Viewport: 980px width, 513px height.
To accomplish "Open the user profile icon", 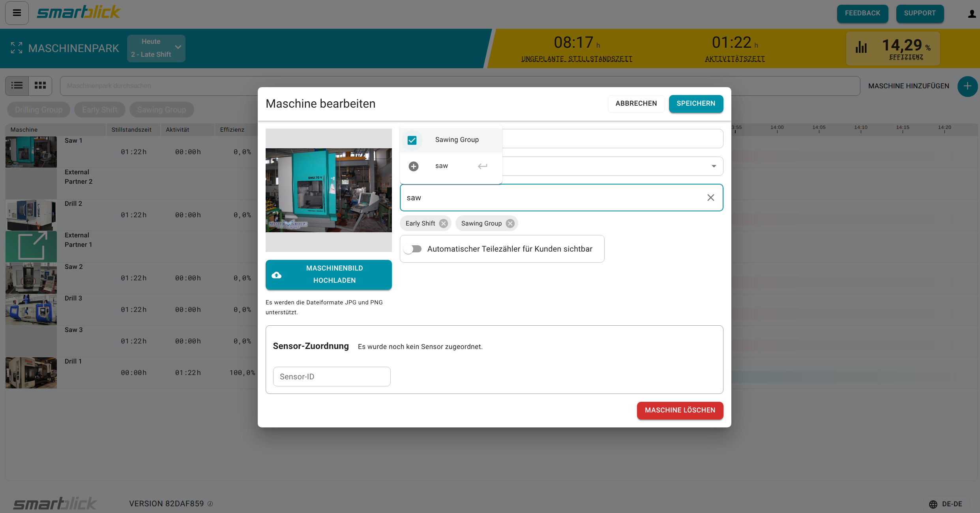I will click(x=971, y=14).
